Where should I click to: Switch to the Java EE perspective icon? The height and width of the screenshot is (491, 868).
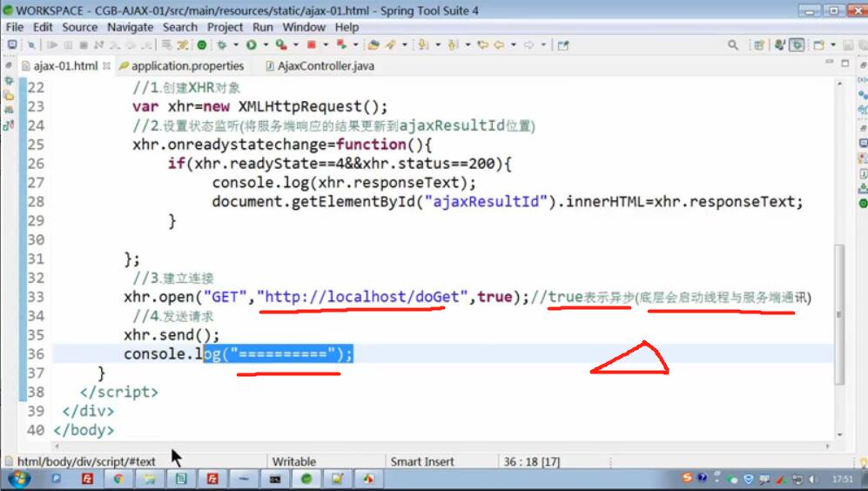(780, 45)
